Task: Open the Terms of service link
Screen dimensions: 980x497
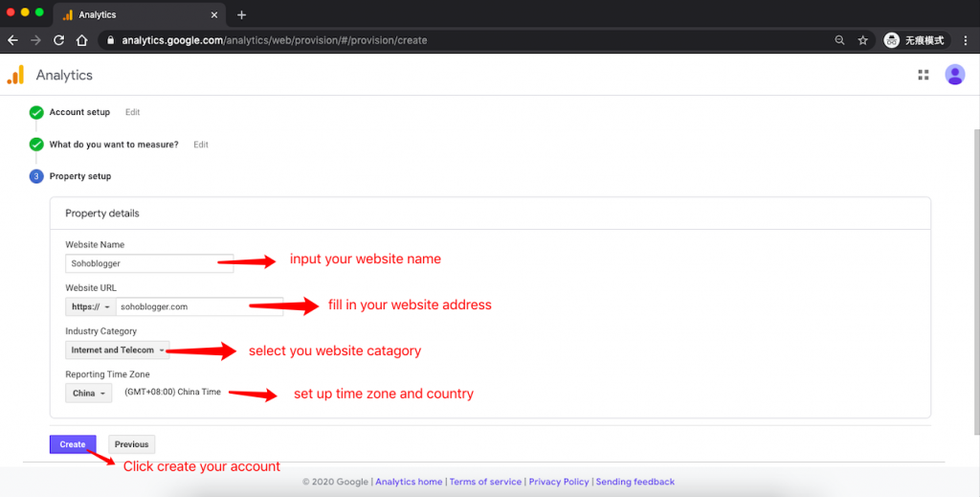Action: 485,482
